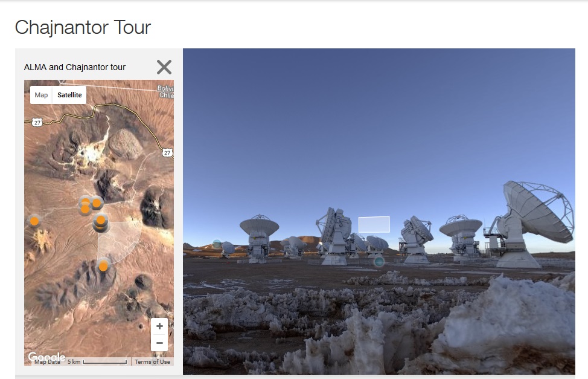Open the southernmost orange tour marker

103,267
